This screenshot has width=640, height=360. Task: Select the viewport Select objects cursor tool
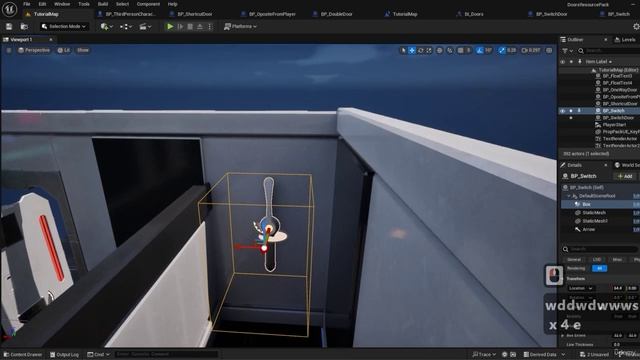pyautogui.click(x=403, y=50)
